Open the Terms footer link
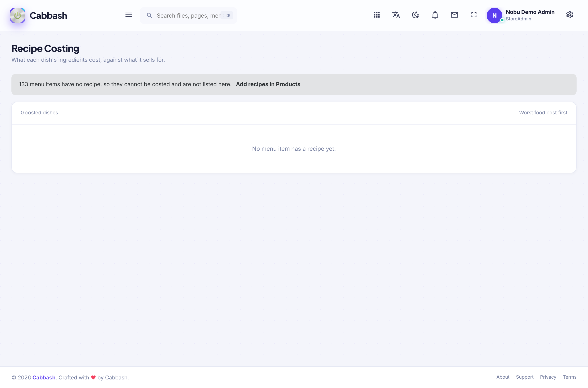588x388 pixels. click(569, 377)
